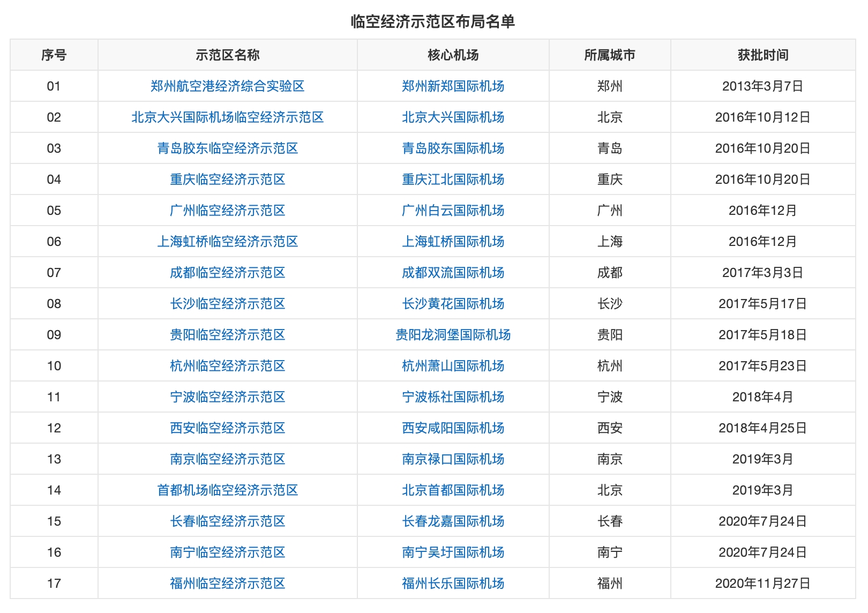The width and height of the screenshot is (868, 613).
Task: Open 宁波临空经济示范区 link
Action: coord(228,397)
